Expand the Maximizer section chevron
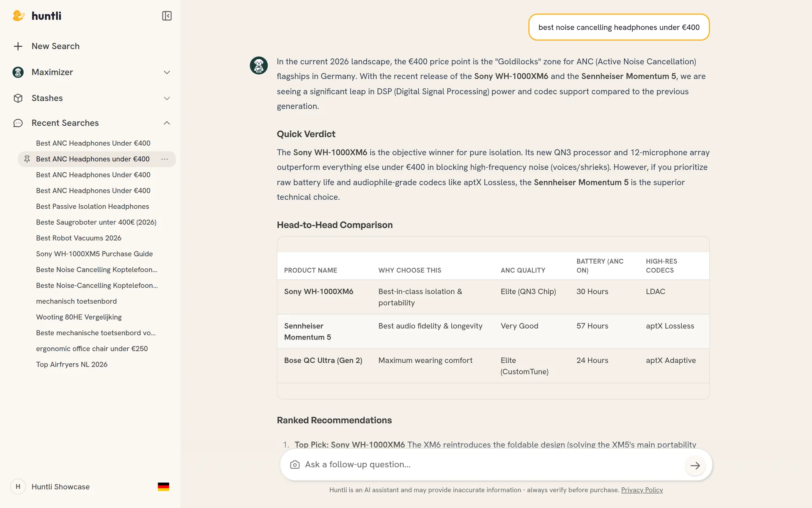The height and width of the screenshot is (508, 812). (167, 72)
